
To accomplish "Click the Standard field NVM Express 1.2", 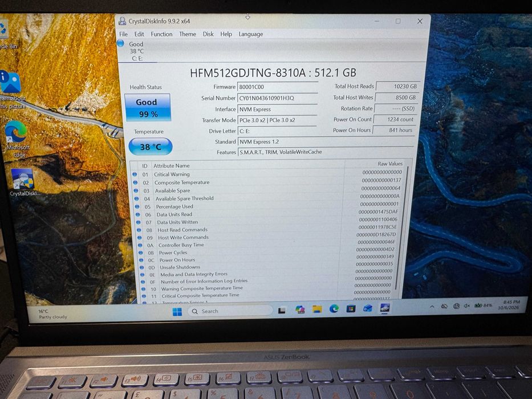I will [326, 142].
